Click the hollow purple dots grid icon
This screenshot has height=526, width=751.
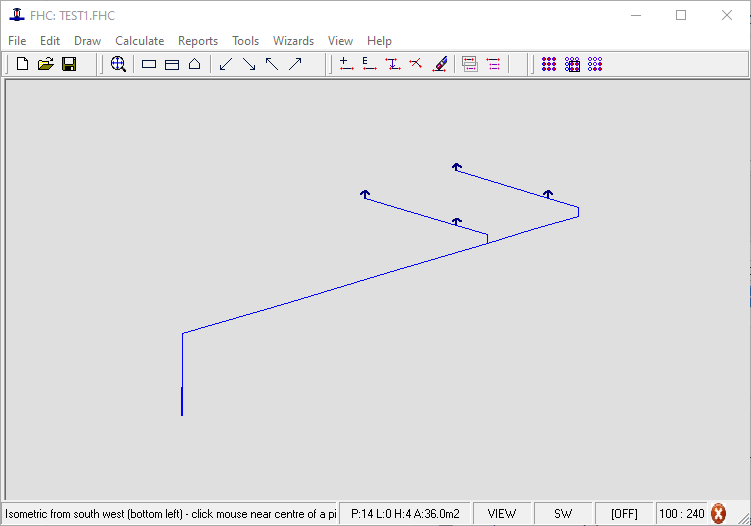595,64
